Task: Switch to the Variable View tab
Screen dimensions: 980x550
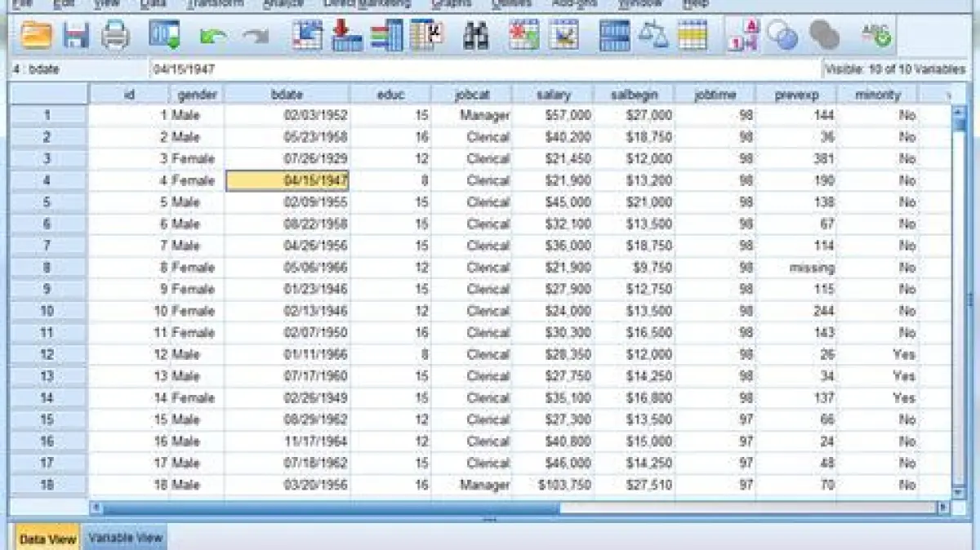Action: coord(126,537)
